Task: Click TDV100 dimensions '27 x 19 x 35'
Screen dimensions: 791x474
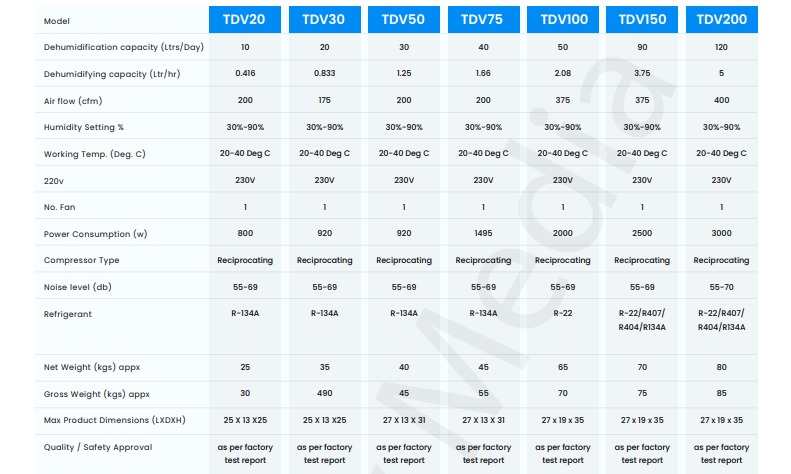Action: coord(562,420)
